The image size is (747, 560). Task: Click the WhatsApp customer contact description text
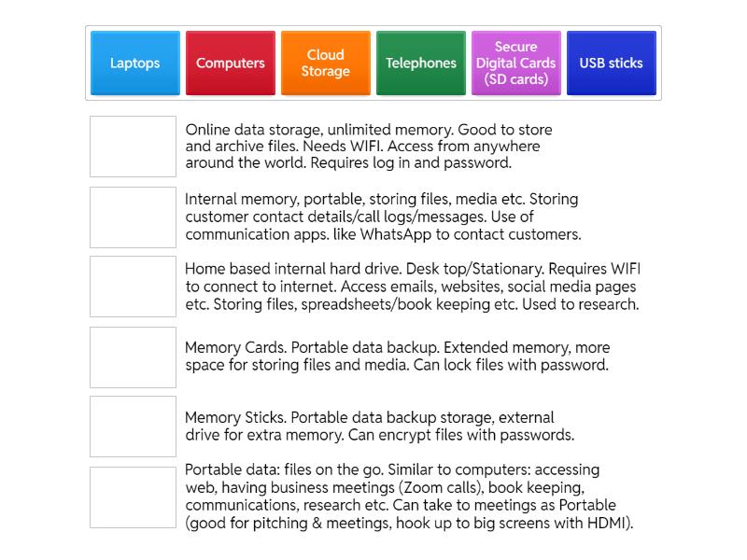383,217
